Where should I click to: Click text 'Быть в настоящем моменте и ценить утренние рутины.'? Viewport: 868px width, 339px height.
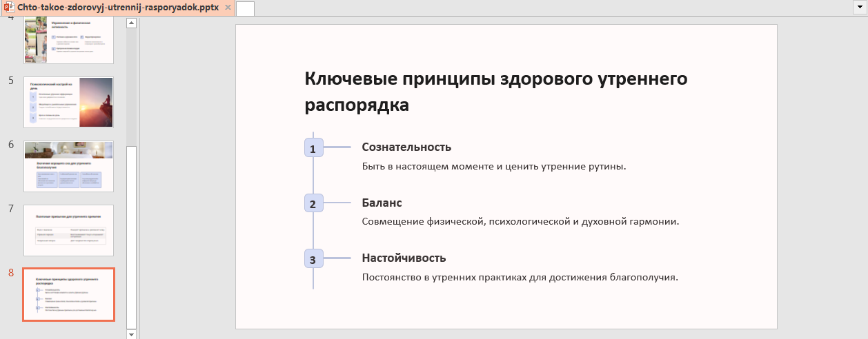click(x=494, y=166)
